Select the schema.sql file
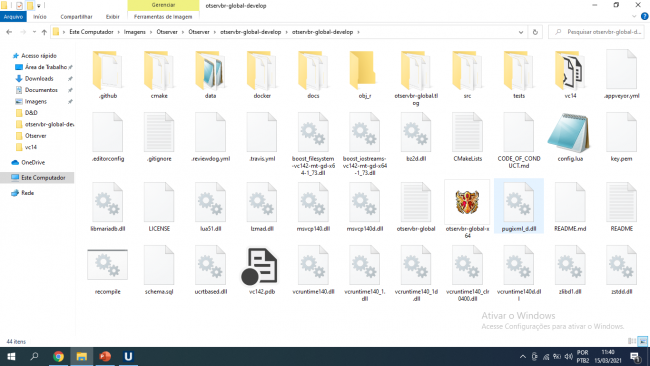 point(159,271)
